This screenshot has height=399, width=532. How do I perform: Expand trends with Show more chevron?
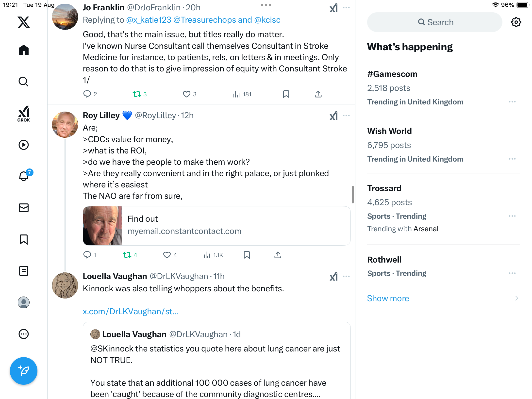pos(516,298)
